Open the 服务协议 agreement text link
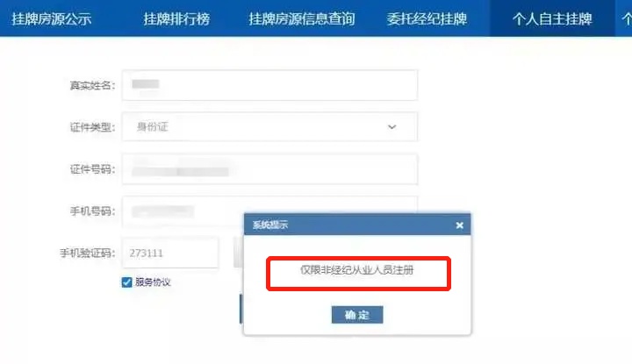 point(153,282)
